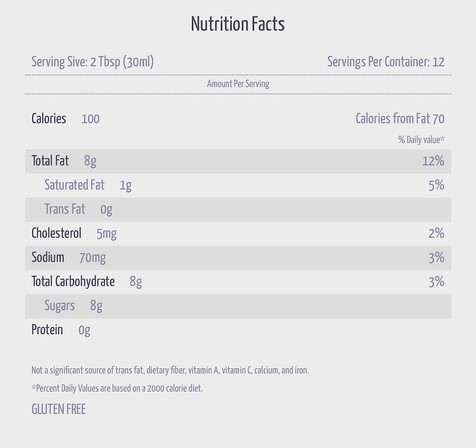Viewport: 476px width, 448px height.
Task: Click the Trans Fat 0g row
Action: coord(238,209)
